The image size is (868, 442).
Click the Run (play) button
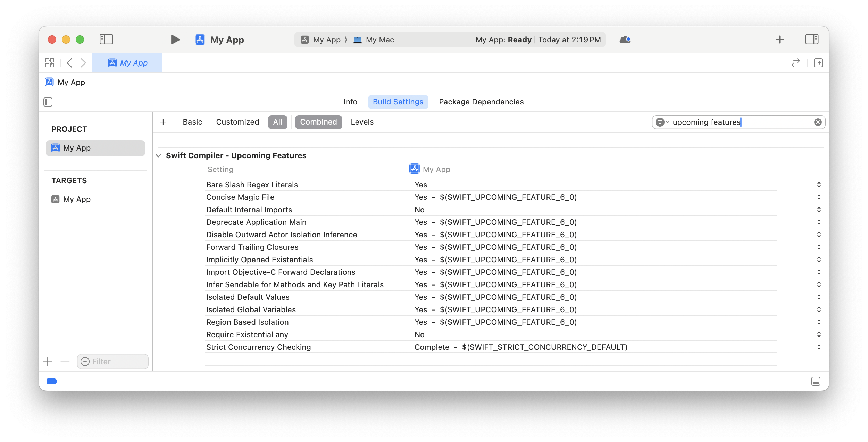175,40
